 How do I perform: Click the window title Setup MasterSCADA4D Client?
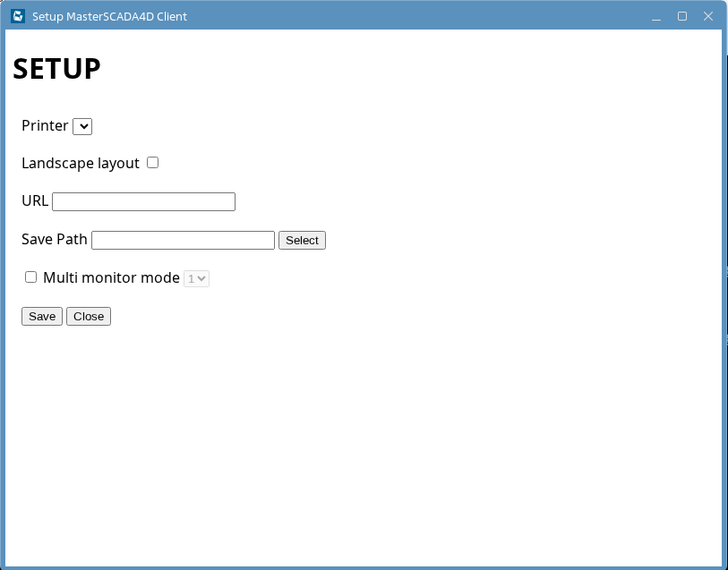coord(109,17)
